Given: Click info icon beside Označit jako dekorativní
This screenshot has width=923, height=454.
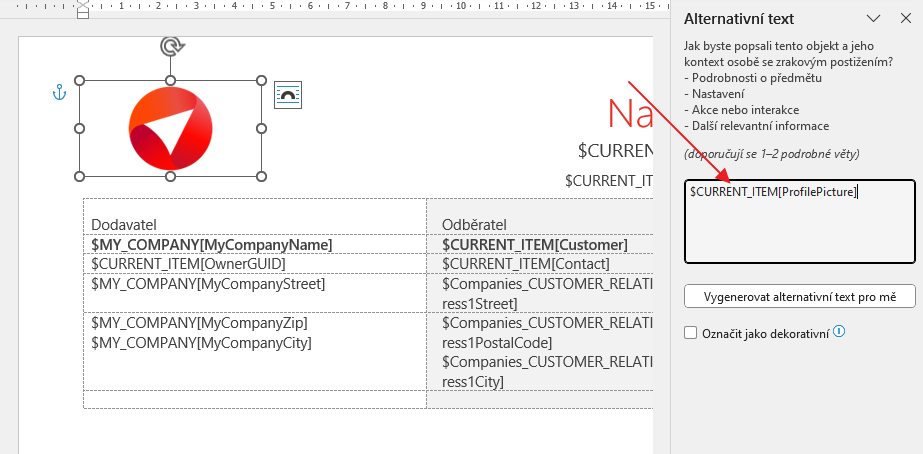Looking at the screenshot, I should (x=839, y=331).
